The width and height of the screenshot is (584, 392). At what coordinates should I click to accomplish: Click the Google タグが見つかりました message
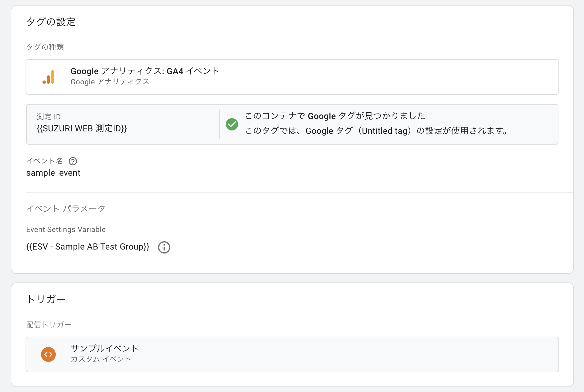click(335, 116)
